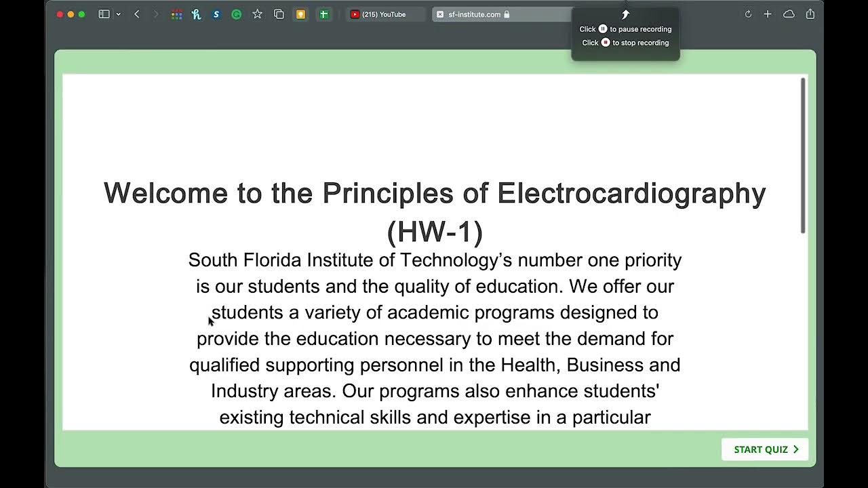Image resolution: width=868 pixels, height=488 pixels.
Task: Click the star bookmark icon
Action: [257, 14]
